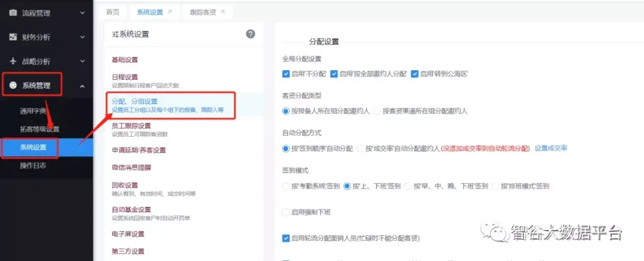
Task: Expand the 财务分析 menu chevron
Action: (x=82, y=37)
